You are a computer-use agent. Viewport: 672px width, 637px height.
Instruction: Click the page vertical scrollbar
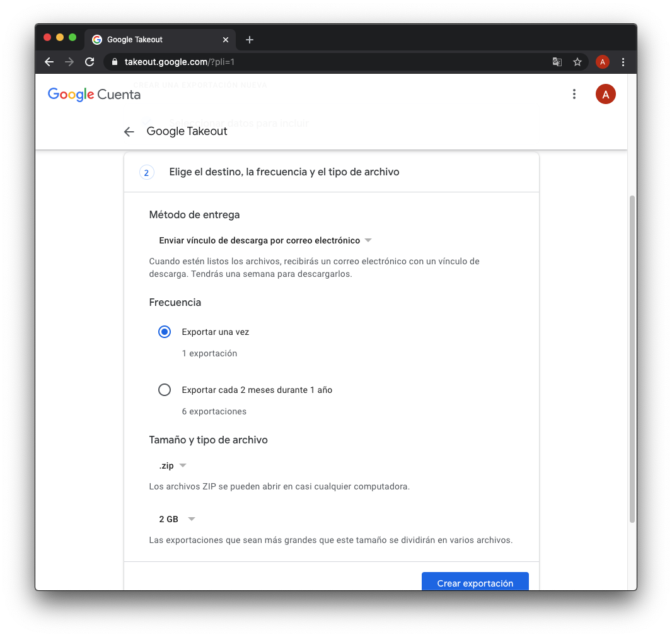coord(632,359)
